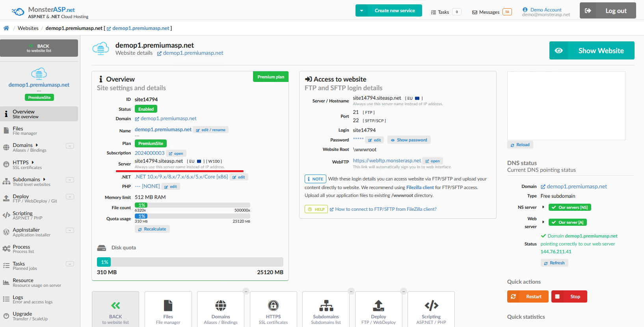Screen dimensions: 644x327
Task: Edit the PHP version setting
Action: point(171,186)
